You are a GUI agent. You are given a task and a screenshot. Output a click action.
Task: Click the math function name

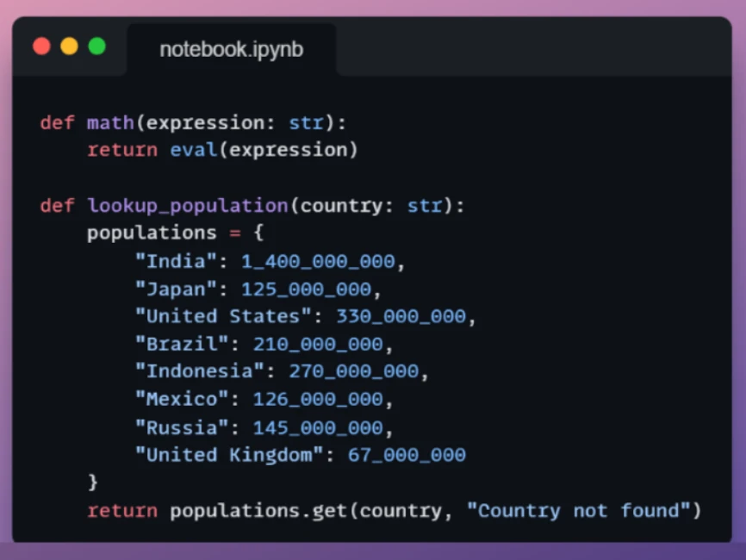pos(110,122)
